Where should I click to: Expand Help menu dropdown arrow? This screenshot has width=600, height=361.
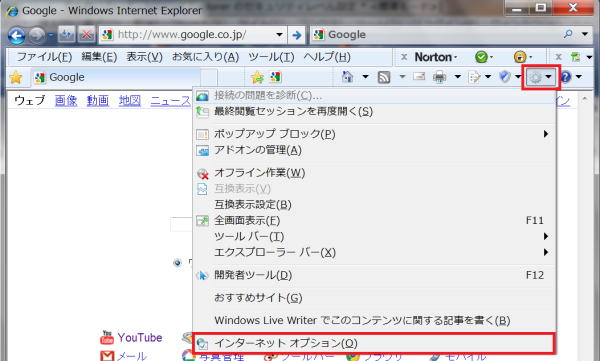click(579, 77)
